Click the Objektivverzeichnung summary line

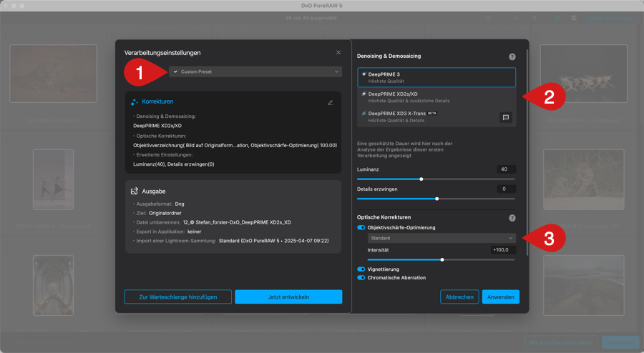pyautogui.click(x=235, y=146)
